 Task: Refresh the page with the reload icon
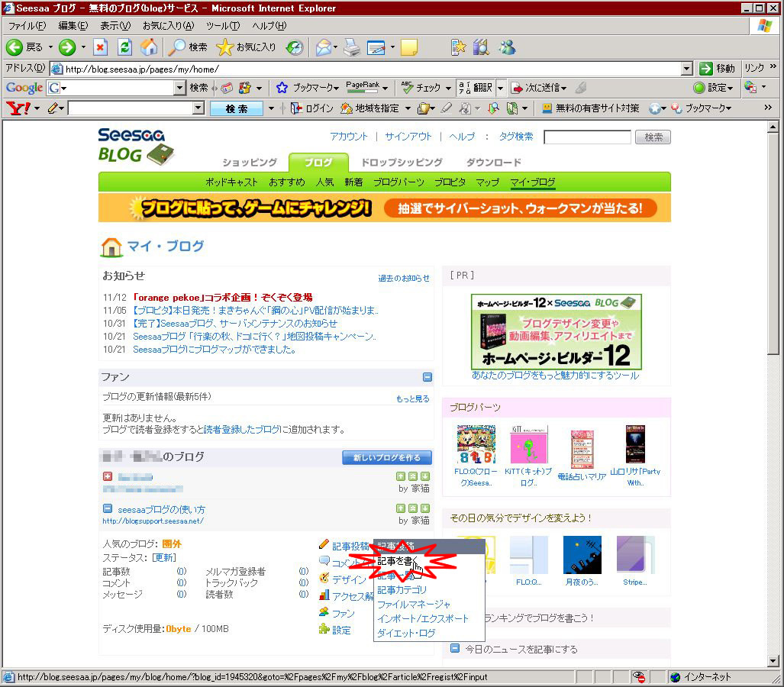(x=124, y=46)
